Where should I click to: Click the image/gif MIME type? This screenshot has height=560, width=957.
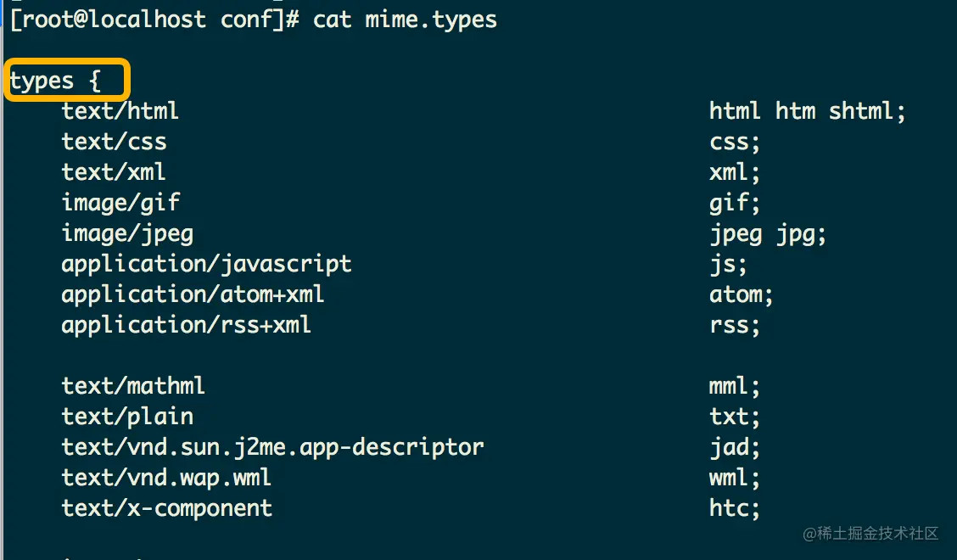[x=120, y=204]
